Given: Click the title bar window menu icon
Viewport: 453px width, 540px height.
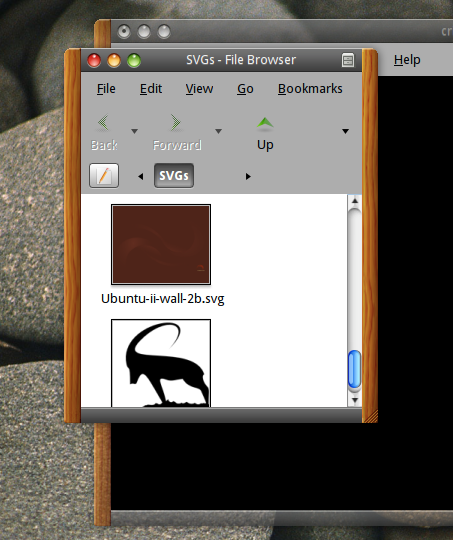Looking at the screenshot, I should (348, 60).
